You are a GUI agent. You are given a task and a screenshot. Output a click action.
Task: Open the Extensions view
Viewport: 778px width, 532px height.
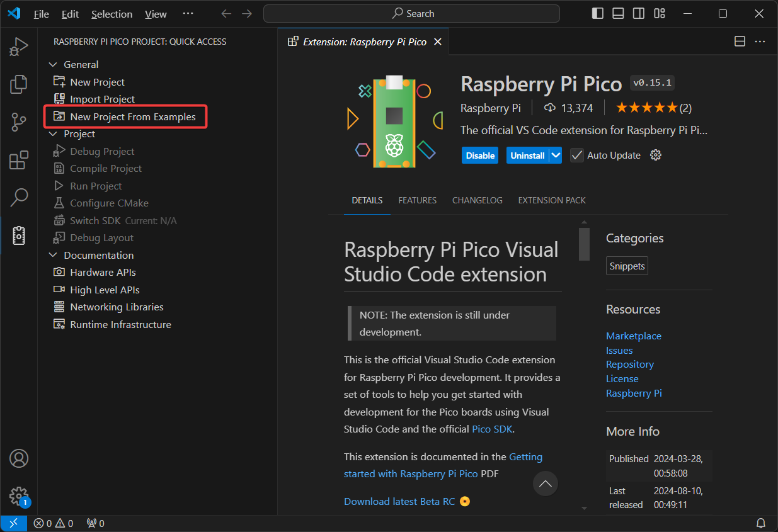[19, 160]
